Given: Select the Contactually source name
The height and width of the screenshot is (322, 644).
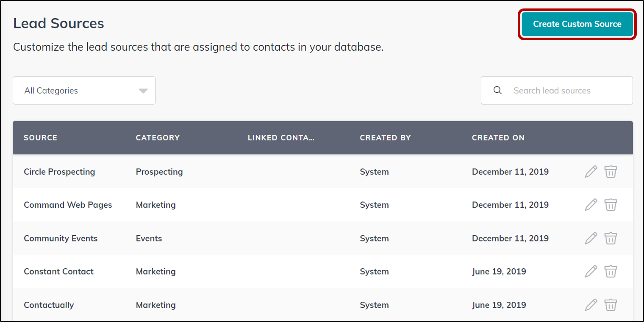Looking at the screenshot, I should 49,305.
